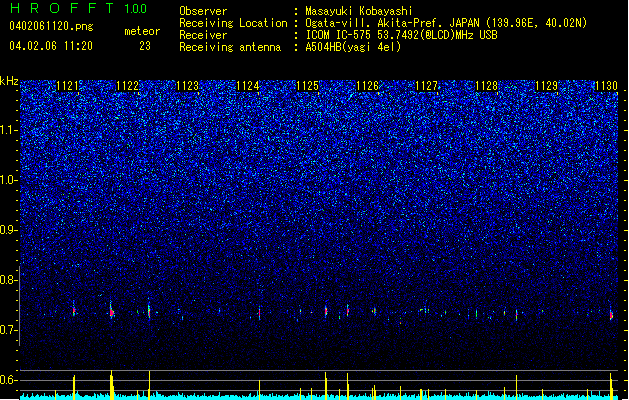Click the strong meteor echo before 1122
This screenshot has height=400, width=629.
pos(112,311)
